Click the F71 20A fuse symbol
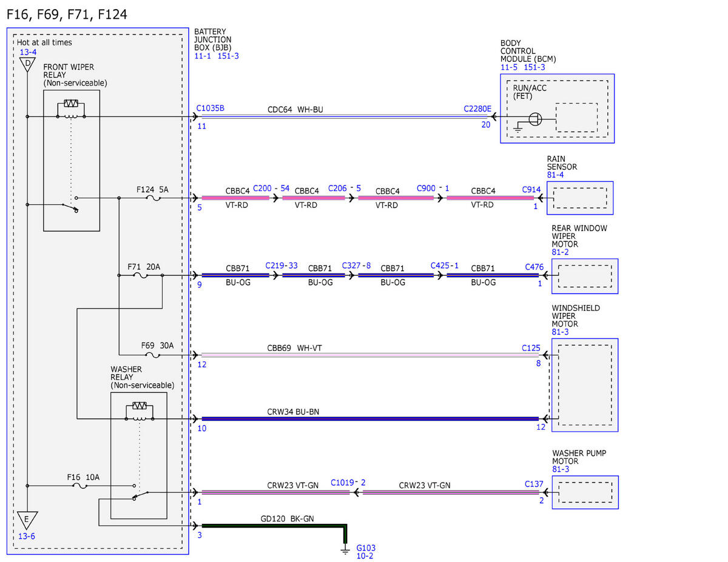Image resolution: width=728 pixels, height=562 pixels. point(140,275)
